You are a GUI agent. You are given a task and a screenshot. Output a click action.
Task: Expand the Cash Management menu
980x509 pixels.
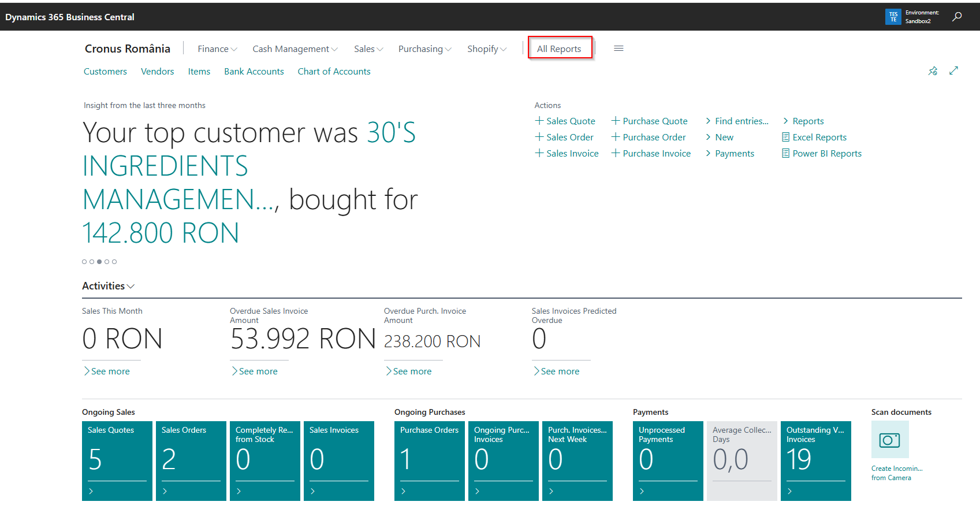[295, 49]
